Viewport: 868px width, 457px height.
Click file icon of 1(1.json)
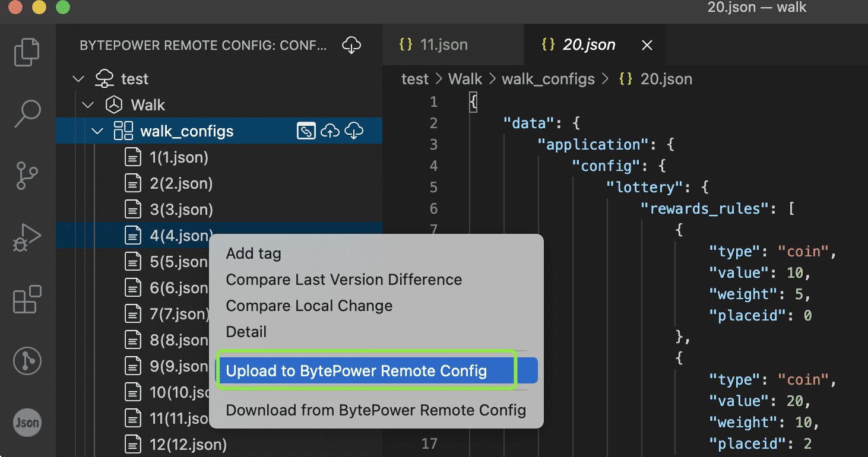(x=133, y=157)
